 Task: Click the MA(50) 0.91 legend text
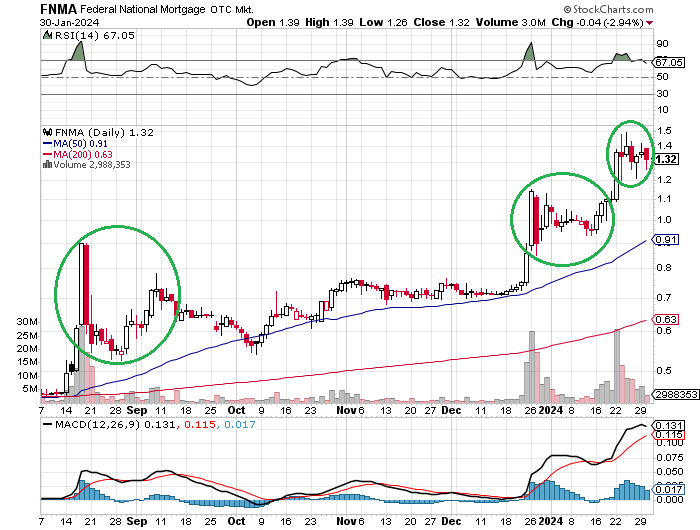coord(80,144)
